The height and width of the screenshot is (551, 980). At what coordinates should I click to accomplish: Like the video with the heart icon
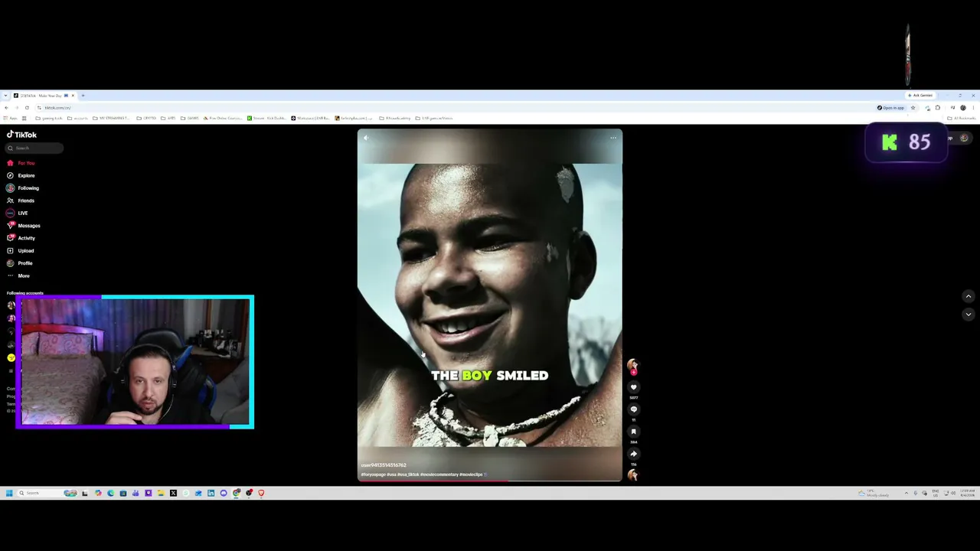(633, 387)
